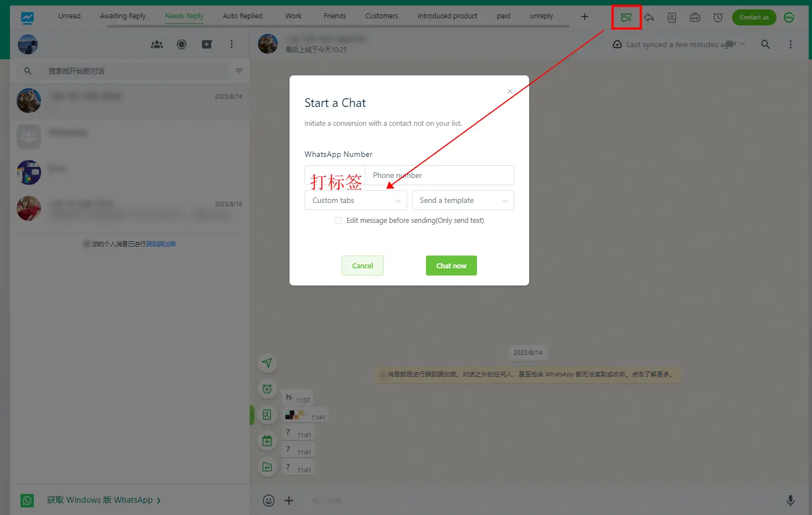The width and height of the screenshot is (812, 515).
Task: Open the Start a Chat icon in the toolbar
Action: (x=626, y=17)
